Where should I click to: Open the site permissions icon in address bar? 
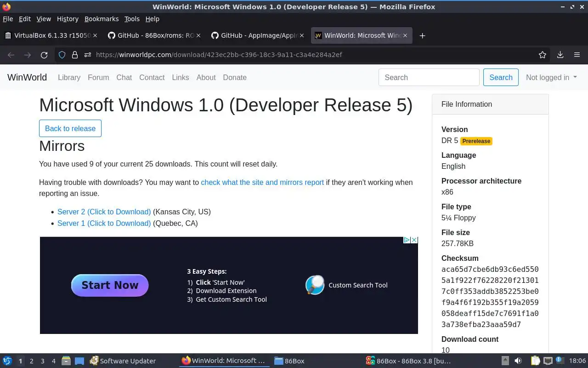pyautogui.click(x=87, y=55)
